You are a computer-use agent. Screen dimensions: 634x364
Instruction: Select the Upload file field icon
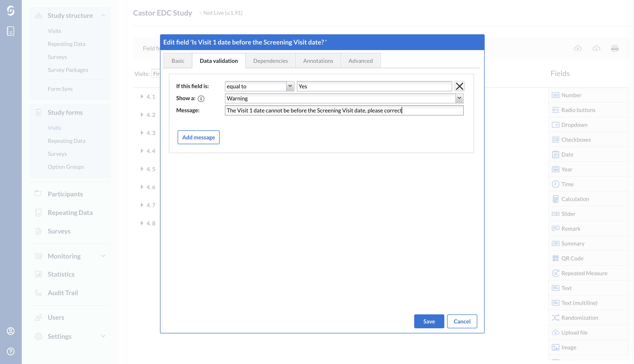click(x=556, y=332)
